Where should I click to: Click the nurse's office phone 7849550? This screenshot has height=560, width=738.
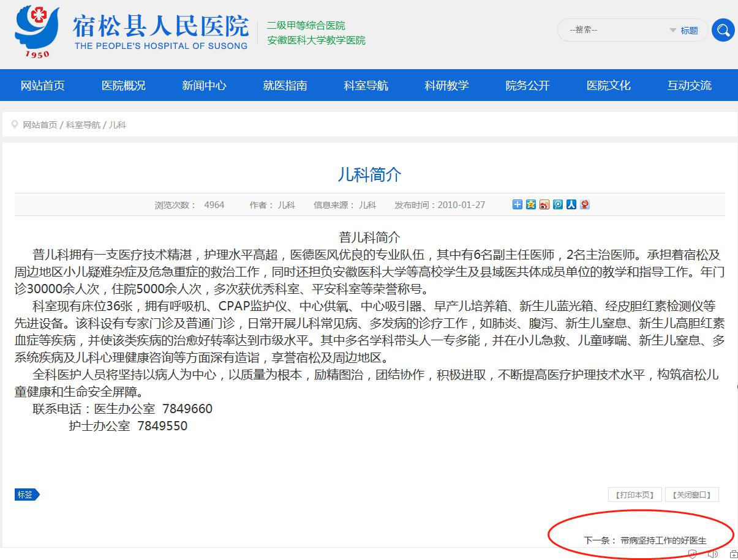pos(162,426)
